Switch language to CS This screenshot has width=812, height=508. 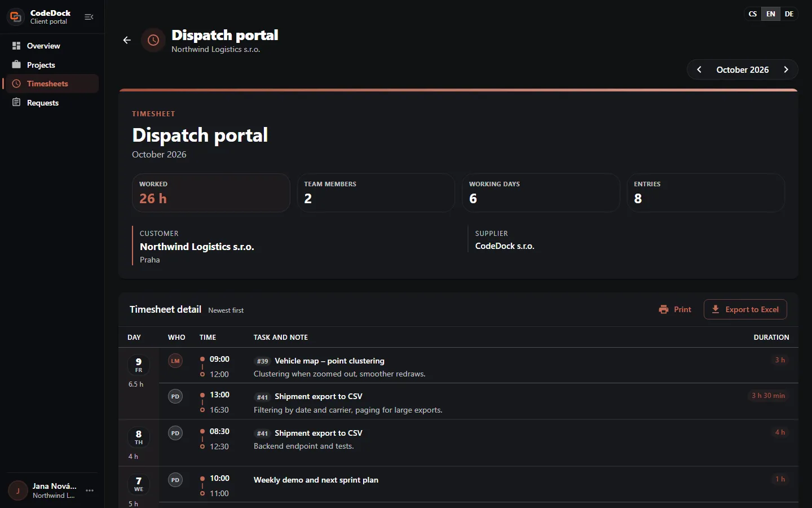[x=753, y=14]
